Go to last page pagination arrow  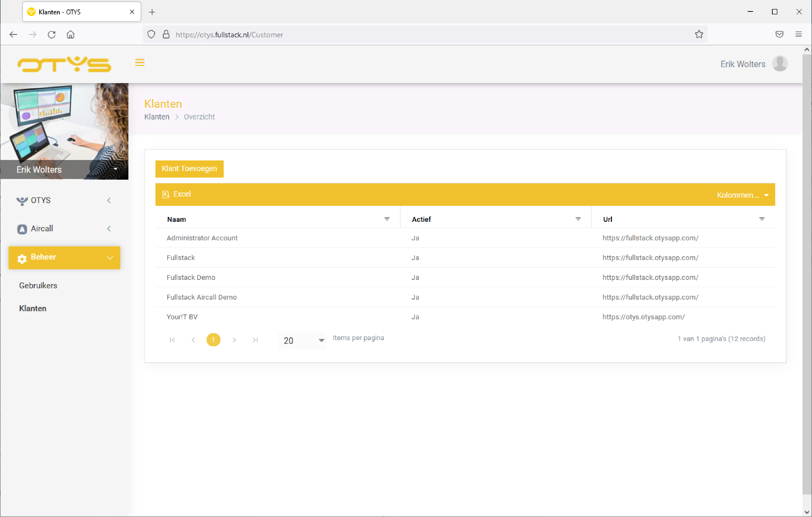click(255, 339)
